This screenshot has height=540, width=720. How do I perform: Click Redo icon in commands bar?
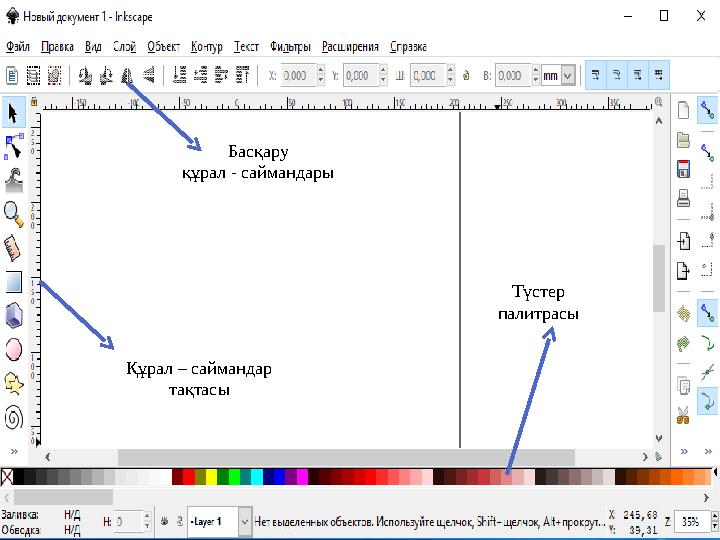pos(684,343)
